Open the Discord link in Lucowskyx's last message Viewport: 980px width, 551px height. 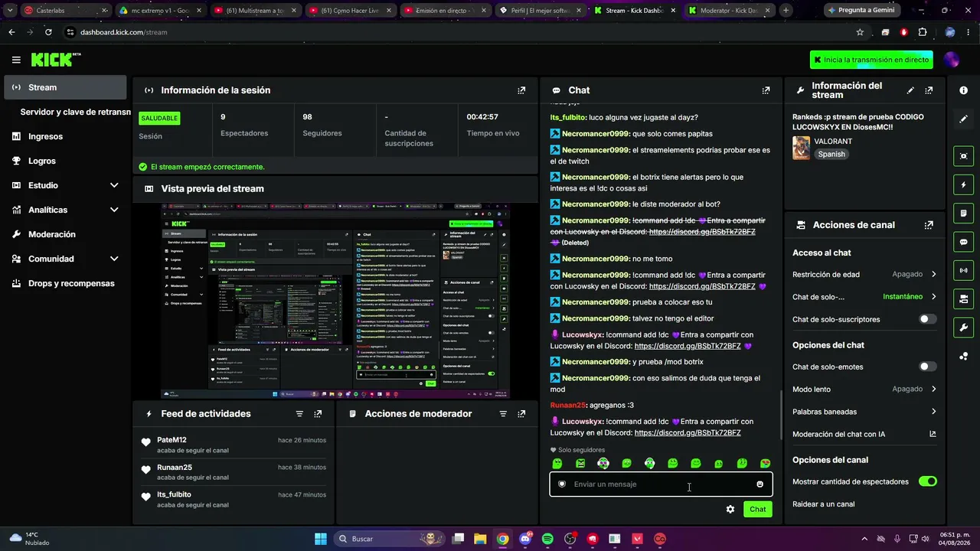tap(688, 432)
